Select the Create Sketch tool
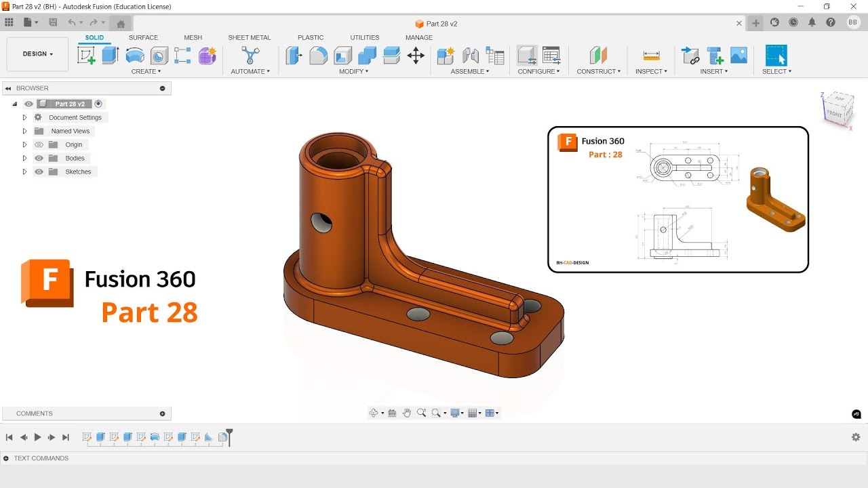The image size is (868, 488). pos(87,56)
